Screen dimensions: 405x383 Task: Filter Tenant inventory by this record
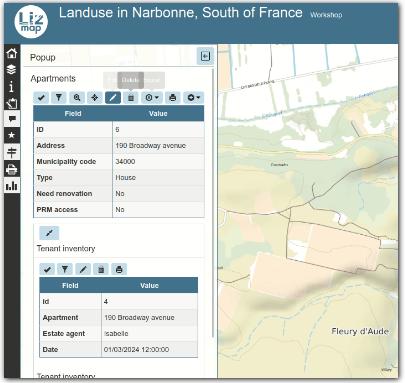(x=65, y=269)
